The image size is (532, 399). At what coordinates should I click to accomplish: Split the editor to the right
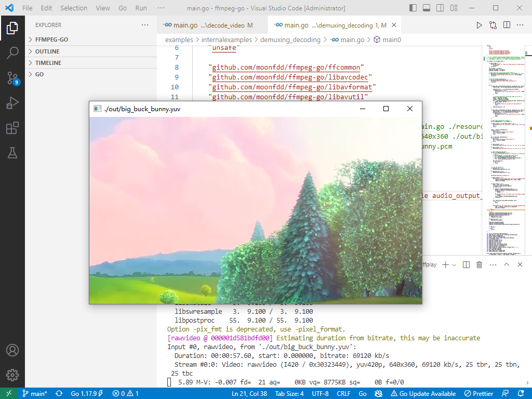(x=507, y=25)
